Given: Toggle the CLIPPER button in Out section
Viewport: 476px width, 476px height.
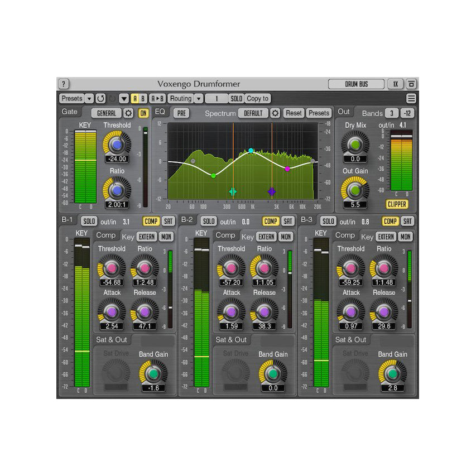Looking at the screenshot, I should coord(397,204).
